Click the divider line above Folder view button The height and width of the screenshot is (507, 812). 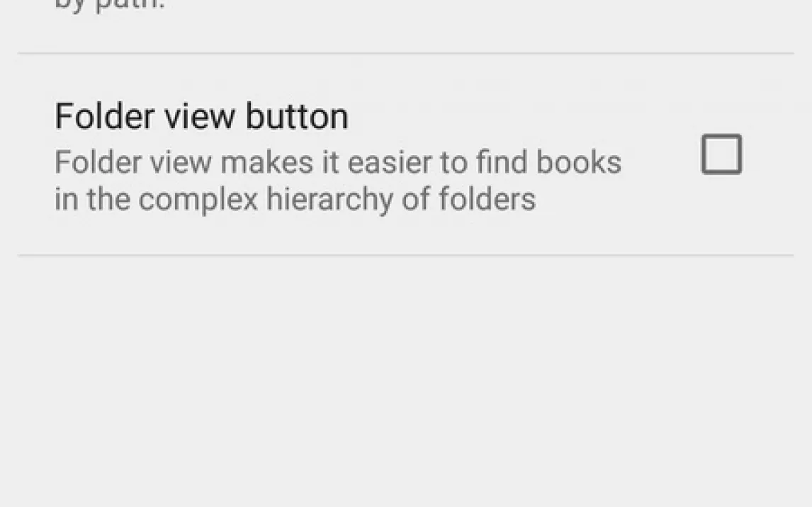coord(406,53)
